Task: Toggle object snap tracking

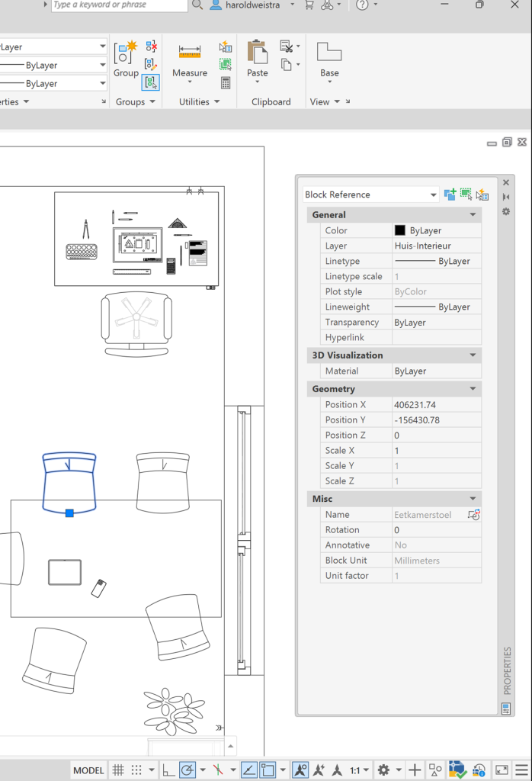Action: click(248, 770)
